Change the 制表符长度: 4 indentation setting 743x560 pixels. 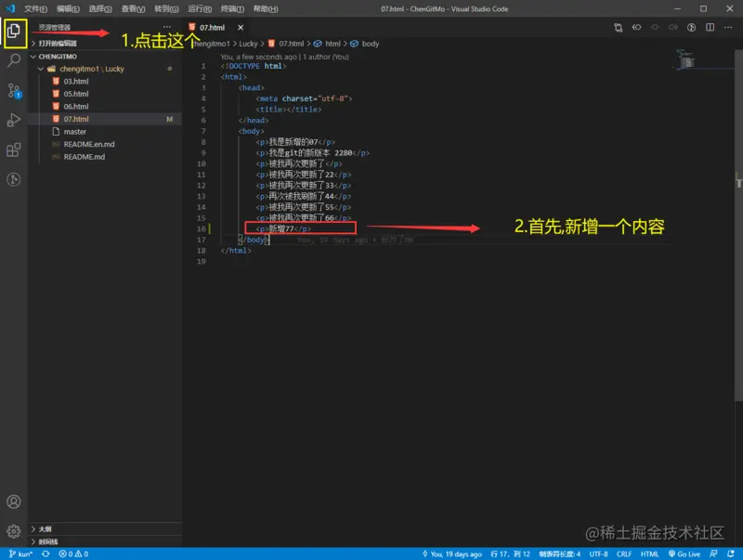point(560,553)
